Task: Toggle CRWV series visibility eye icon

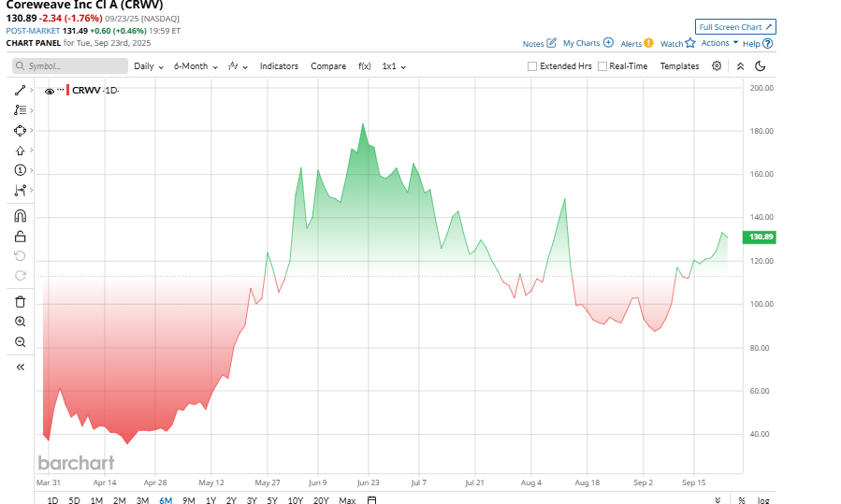Action: click(50, 91)
